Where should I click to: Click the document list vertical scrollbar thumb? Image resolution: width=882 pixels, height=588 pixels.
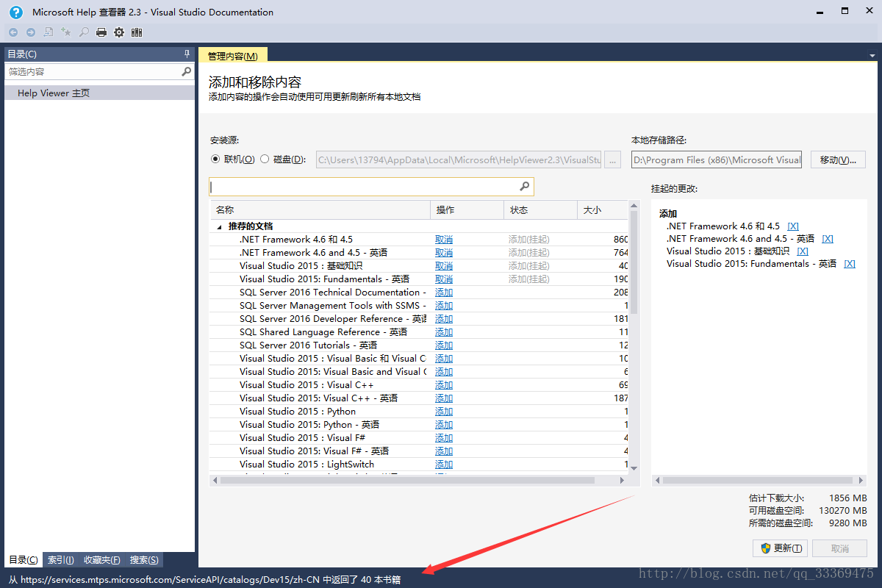pyautogui.click(x=634, y=264)
